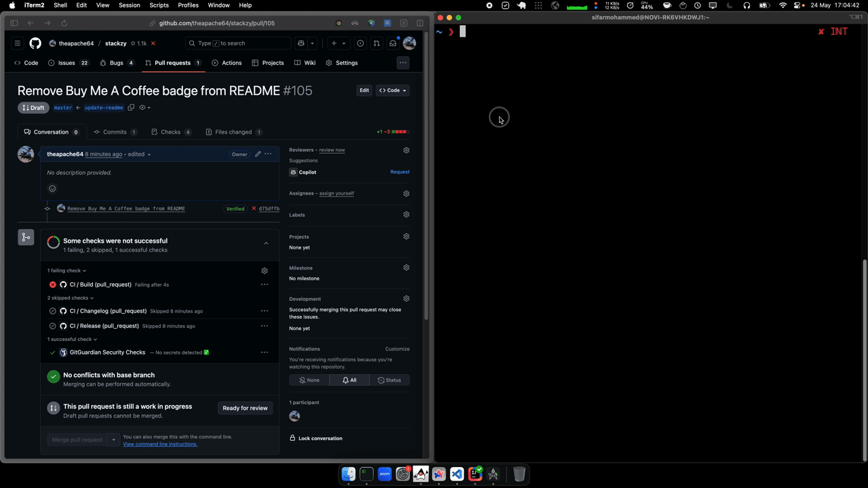This screenshot has height=488, width=868.
Task: Click Edit title button
Action: pos(364,90)
